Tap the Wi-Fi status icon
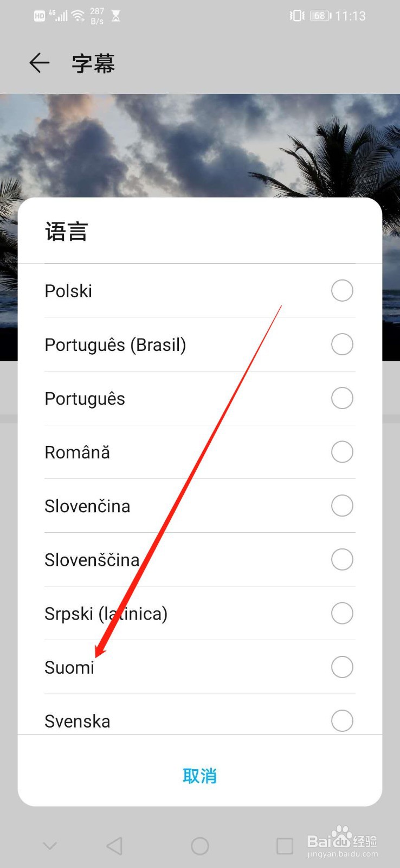This screenshot has width=400, height=868. pyautogui.click(x=79, y=16)
